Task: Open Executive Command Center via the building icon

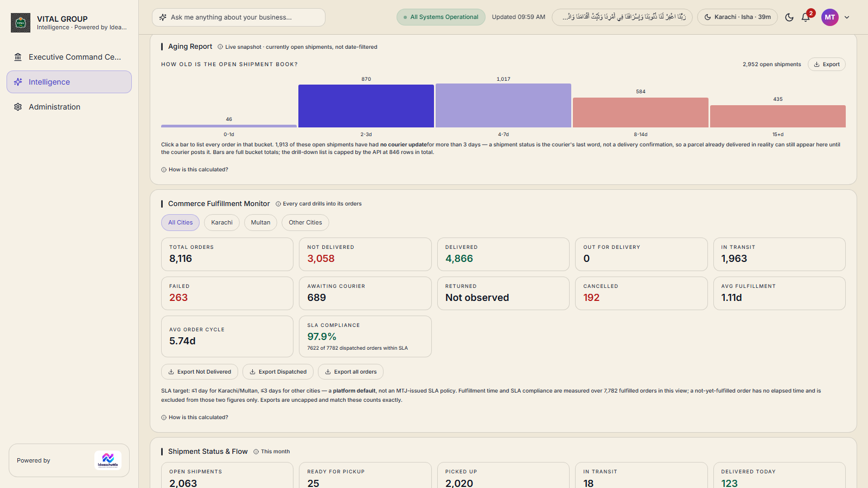Action: click(x=18, y=57)
